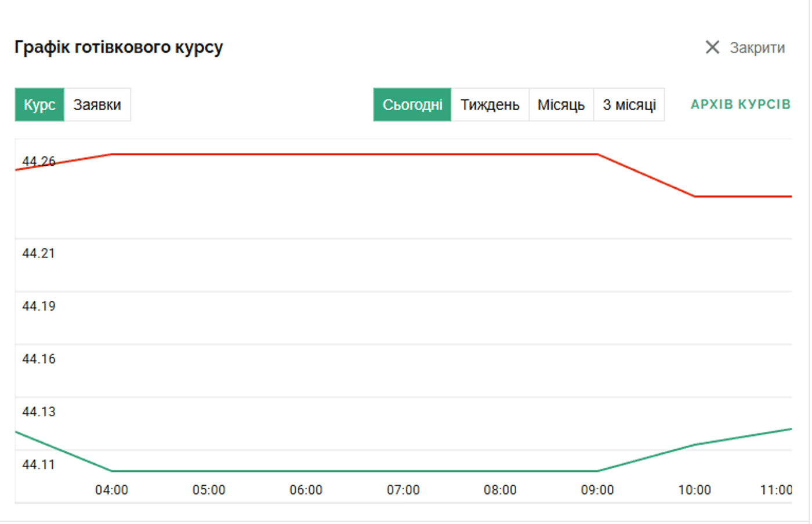Switch to the Заявки tab
812x524 pixels.
(97, 105)
